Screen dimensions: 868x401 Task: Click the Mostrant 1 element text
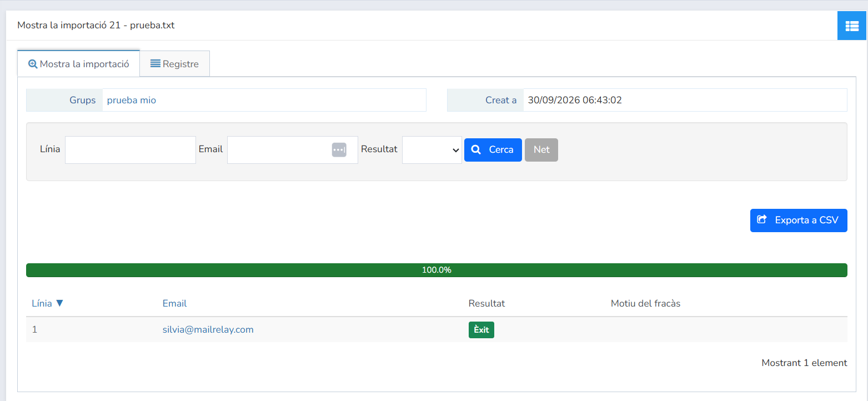click(x=804, y=363)
